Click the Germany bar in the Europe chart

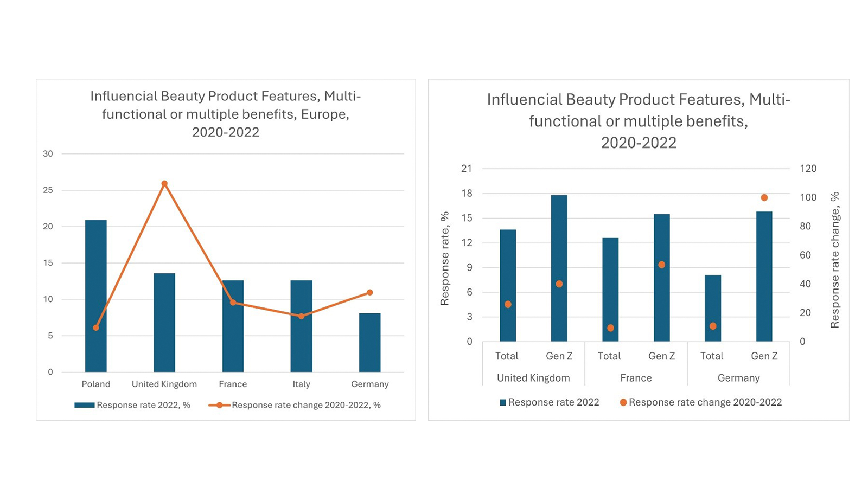369,343
